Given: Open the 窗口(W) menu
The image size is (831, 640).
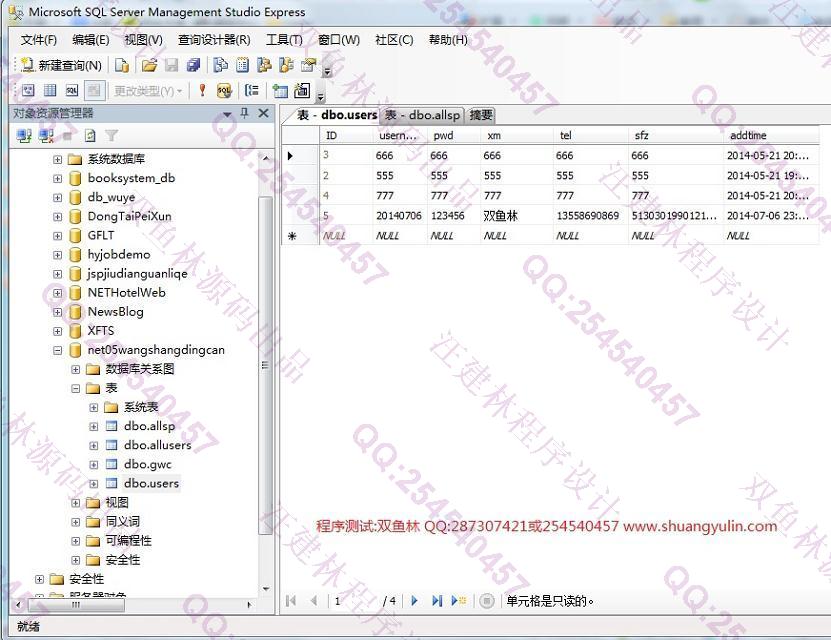Looking at the screenshot, I should 339,40.
